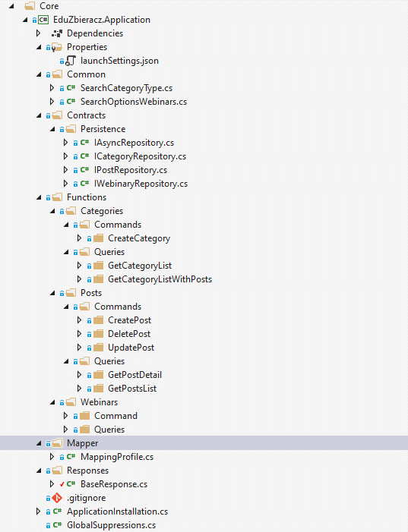Select the IWebinaryRepository.cs file

[141, 184]
